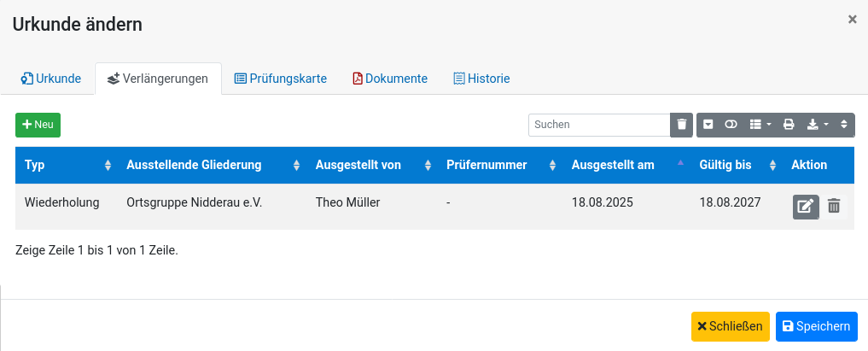Add a new entry with Neu button
This screenshot has width=868, height=351.
(x=38, y=125)
